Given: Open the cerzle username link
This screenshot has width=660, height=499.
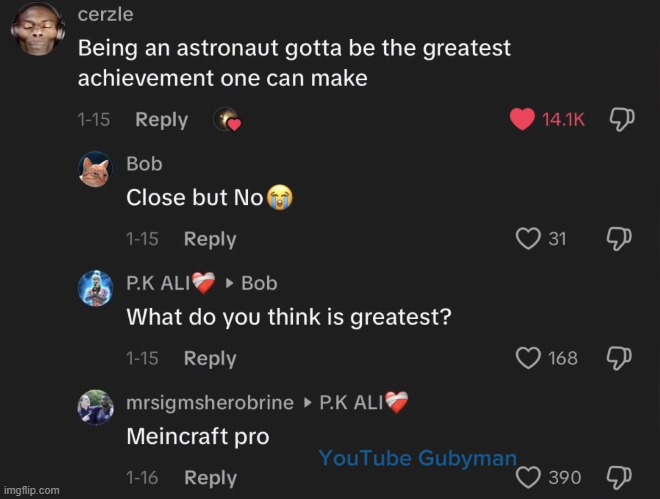Looking at the screenshot, I should pyautogui.click(x=105, y=17).
